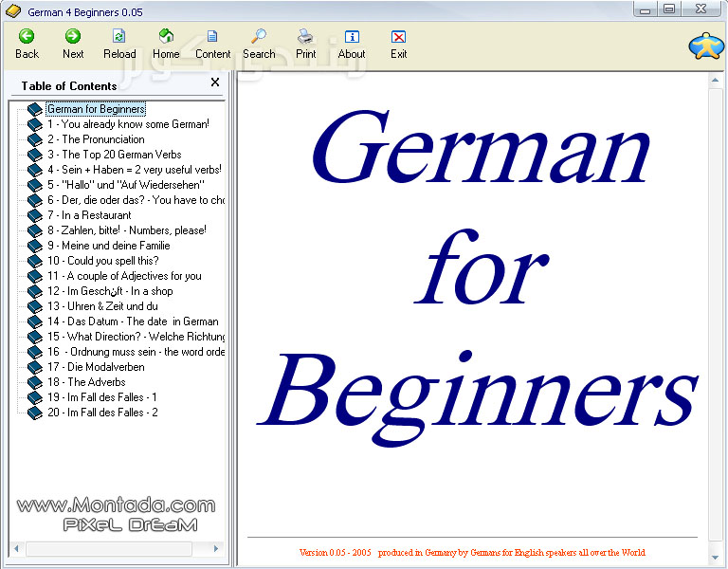Click the book icon beside chapter 14
Screen dimensions: 728x569
pyautogui.click(x=35, y=321)
